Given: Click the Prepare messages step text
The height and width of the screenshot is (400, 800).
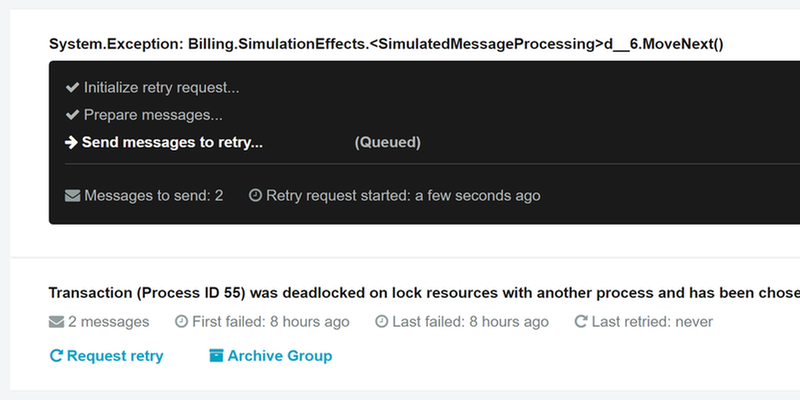Looking at the screenshot, I should [x=153, y=115].
